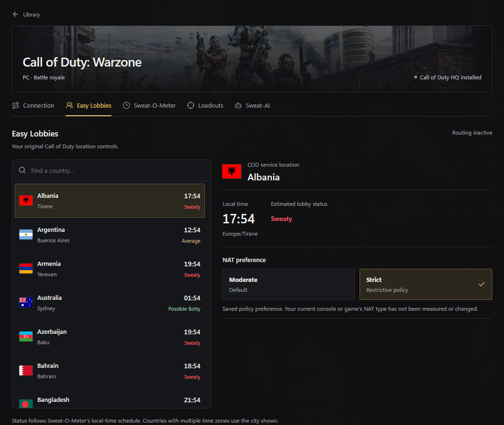
Task: Click the large Albania flag beside COD service location
Action: (232, 171)
